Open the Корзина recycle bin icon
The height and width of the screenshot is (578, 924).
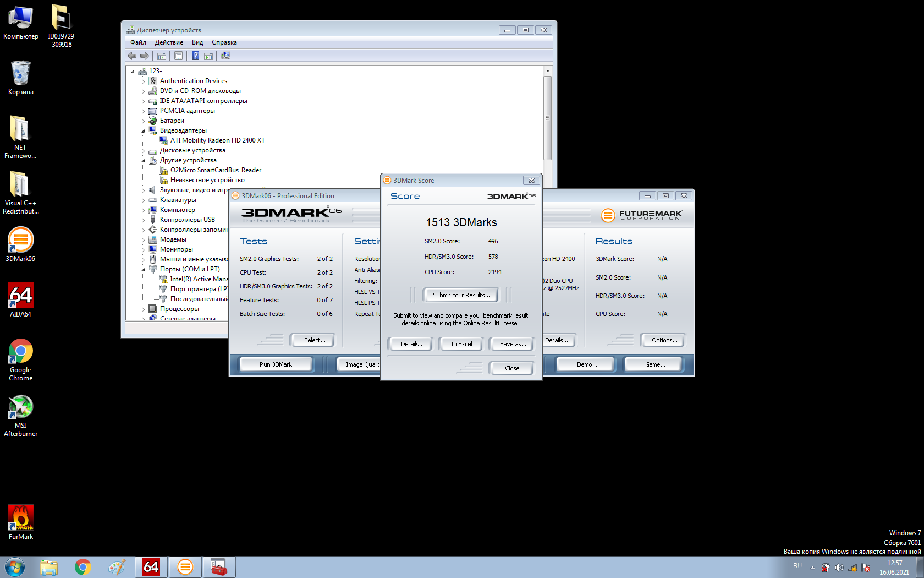point(20,78)
